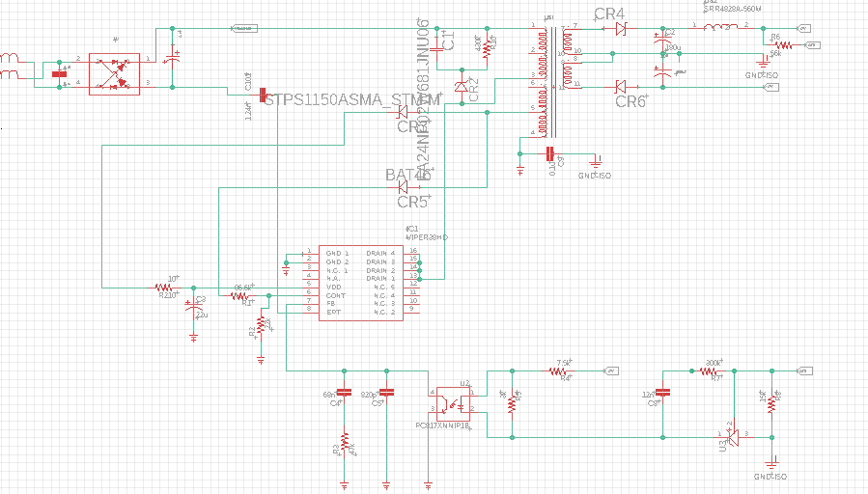Click DRAIN 1 pin label
This screenshot has height=494, width=868.
pos(380,279)
